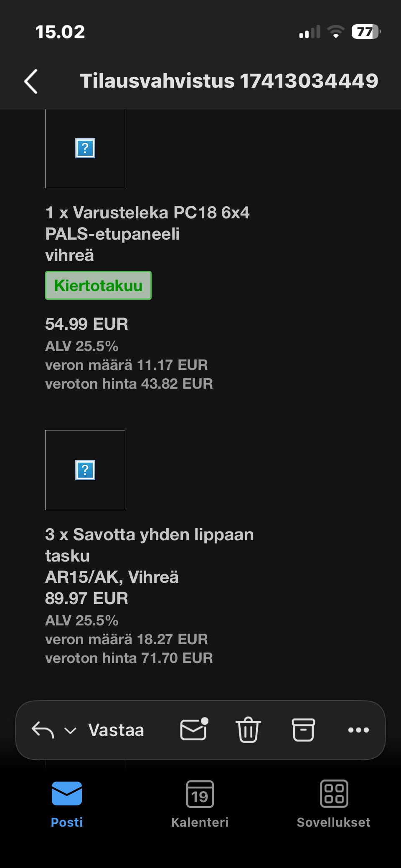Screen dimensions: 401x868
Task: Tap the Wi-Fi status icon
Action: tap(335, 32)
